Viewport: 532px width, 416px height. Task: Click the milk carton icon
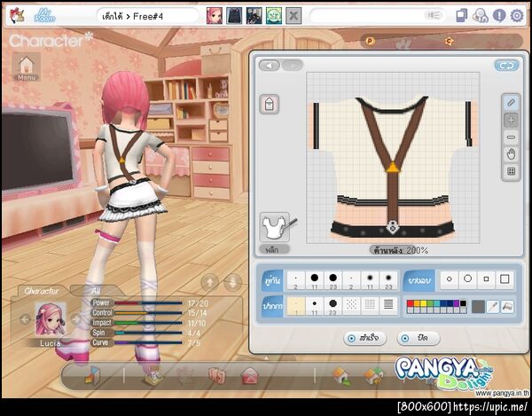click(270, 104)
